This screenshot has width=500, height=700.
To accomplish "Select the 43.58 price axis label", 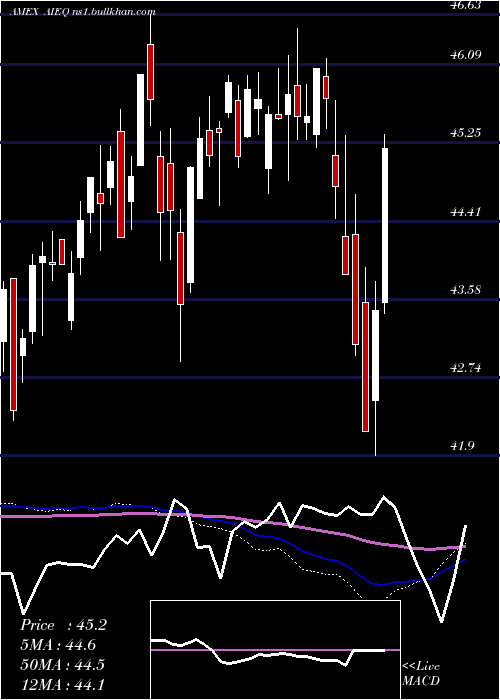I will (467, 290).
